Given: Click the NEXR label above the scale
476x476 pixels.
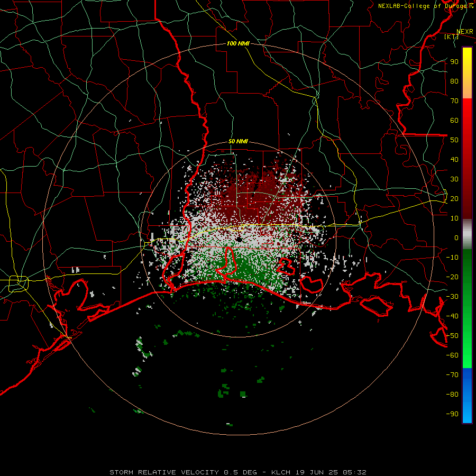Looking at the screenshot, I should click(x=464, y=32).
